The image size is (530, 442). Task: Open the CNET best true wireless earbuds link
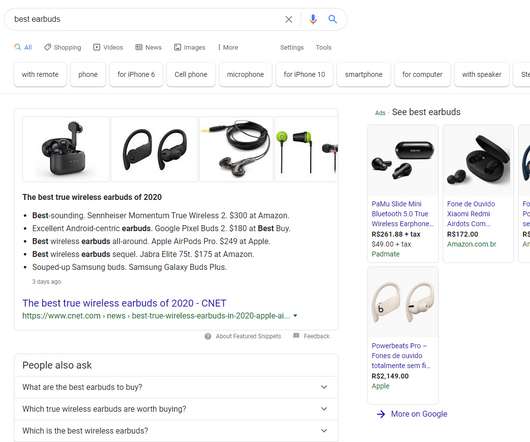click(x=124, y=303)
